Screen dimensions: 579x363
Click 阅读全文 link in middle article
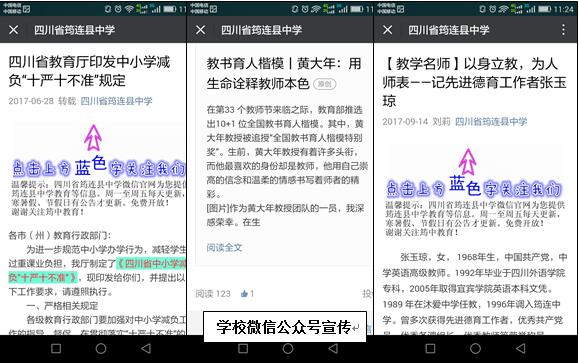[x=224, y=248]
